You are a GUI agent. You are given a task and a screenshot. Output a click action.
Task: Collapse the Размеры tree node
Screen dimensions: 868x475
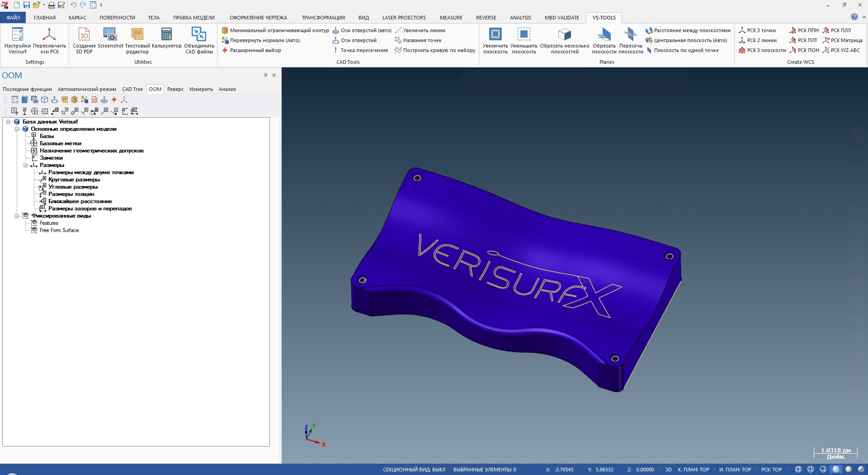click(25, 165)
